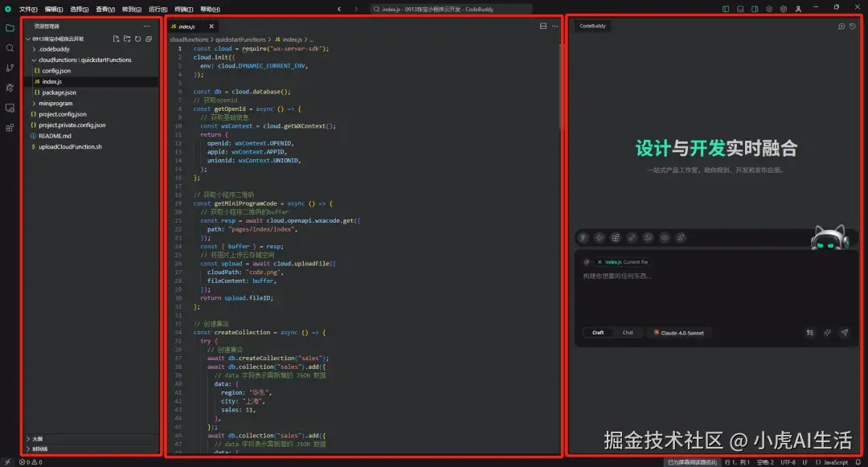Click the eye preview icon in CodeBuddy toolbar
The width and height of the screenshot is (868, 467).
click(665, 237)
